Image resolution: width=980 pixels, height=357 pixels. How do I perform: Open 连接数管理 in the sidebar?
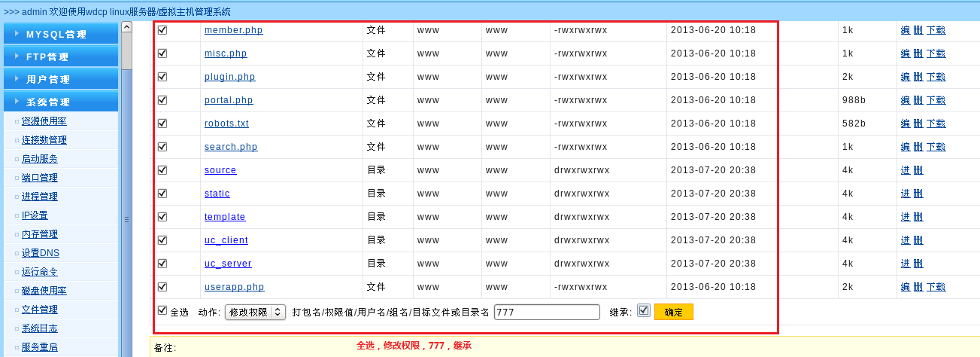pos(44,140)
